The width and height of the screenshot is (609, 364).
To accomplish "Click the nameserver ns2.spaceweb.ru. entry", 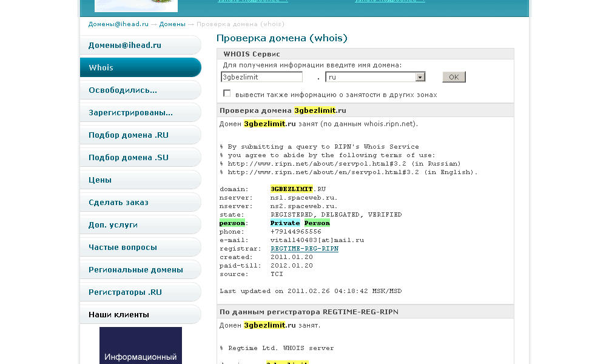I will coord(304,206).
